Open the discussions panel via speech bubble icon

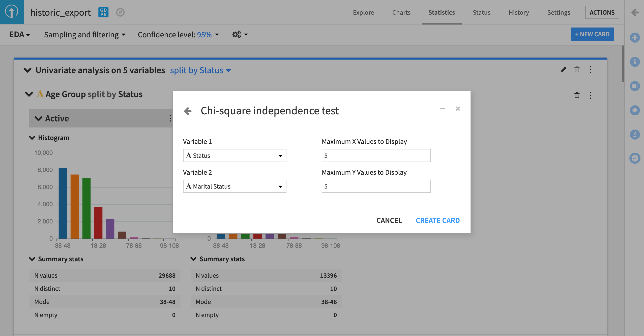point(635,110)
